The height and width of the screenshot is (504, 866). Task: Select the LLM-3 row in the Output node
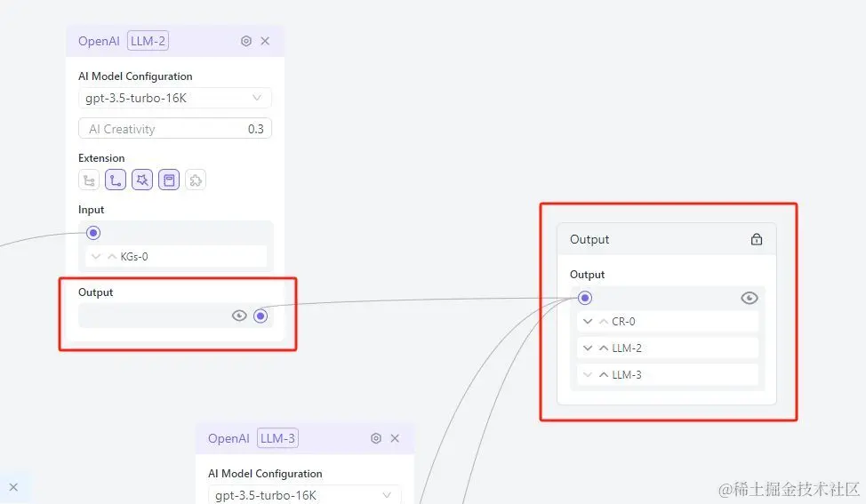668,375
